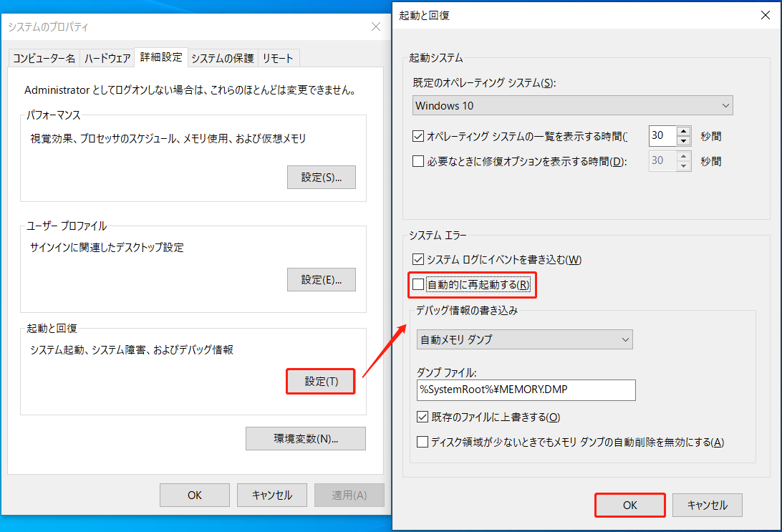Select the 詳細設定 tab
782x532 pixels.
(x=161, y=57)
